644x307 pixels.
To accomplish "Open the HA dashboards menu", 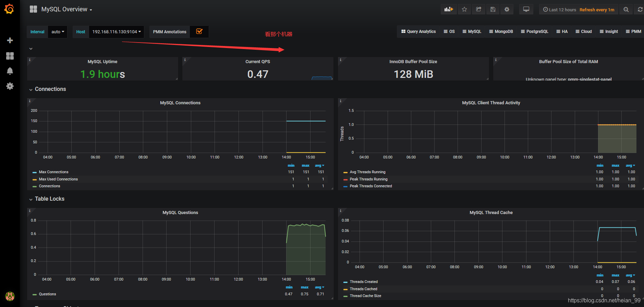I will pos(562,31).
